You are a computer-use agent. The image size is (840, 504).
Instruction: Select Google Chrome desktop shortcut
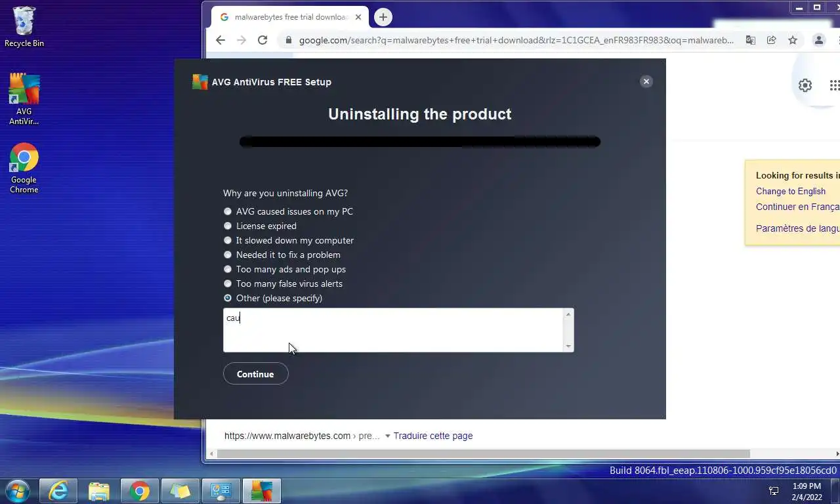[x=24, y=169]
